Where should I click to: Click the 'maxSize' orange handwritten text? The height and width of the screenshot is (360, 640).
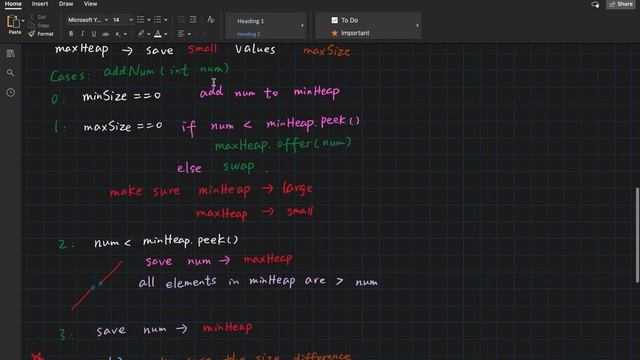pos(327,51)
